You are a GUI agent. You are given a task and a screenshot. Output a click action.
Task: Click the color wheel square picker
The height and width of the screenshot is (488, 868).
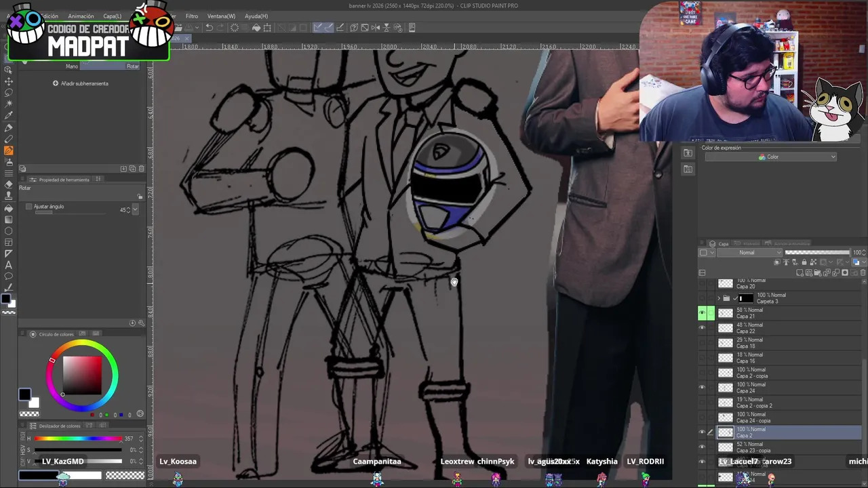(x=83, y=375)
